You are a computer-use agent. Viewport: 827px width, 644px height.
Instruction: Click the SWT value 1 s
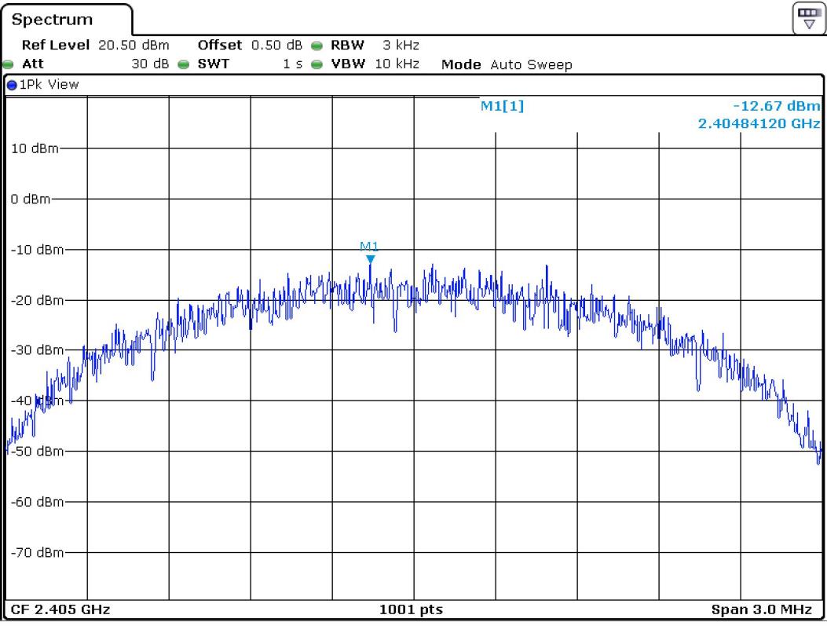[293, 64]
